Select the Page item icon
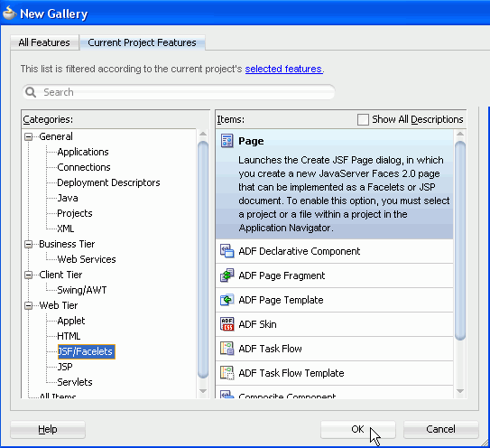 [227, 141]
